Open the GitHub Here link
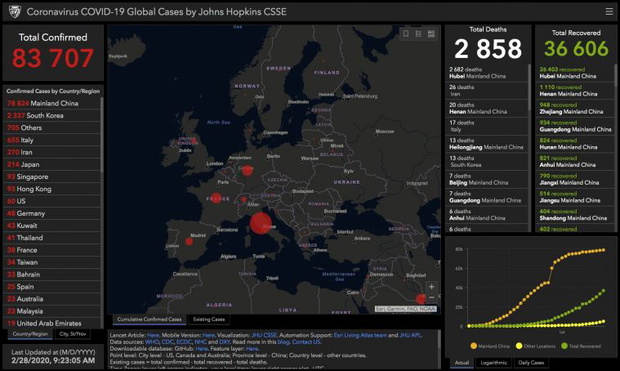The image size is (620, 371). [202, 348]
